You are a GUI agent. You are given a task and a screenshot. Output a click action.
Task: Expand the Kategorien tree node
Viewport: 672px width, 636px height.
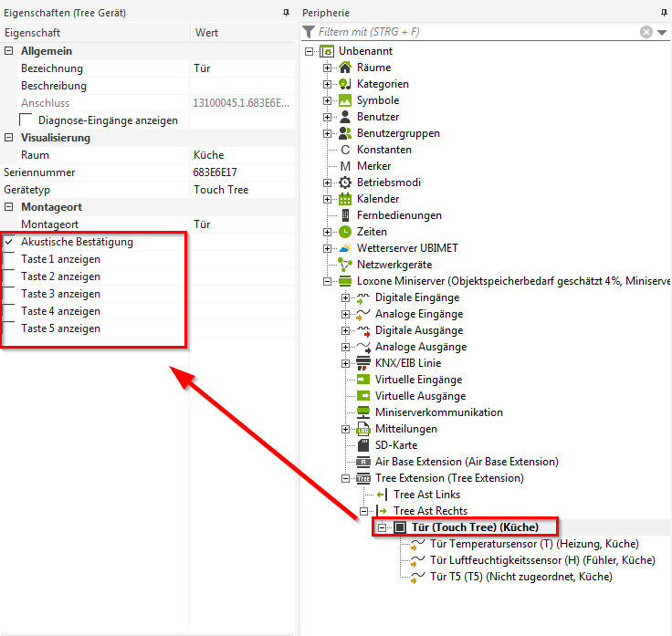[327, 84]
